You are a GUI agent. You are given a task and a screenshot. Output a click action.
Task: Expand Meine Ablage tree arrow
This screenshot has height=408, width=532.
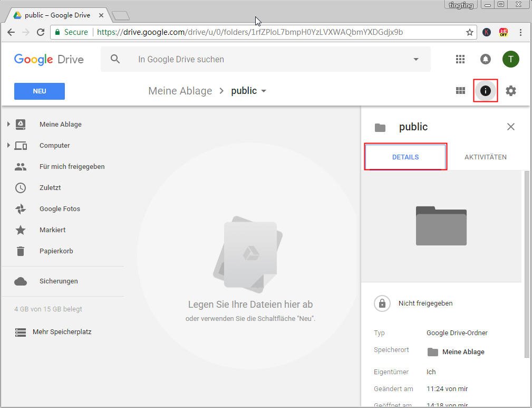click(x=8, y=124)
